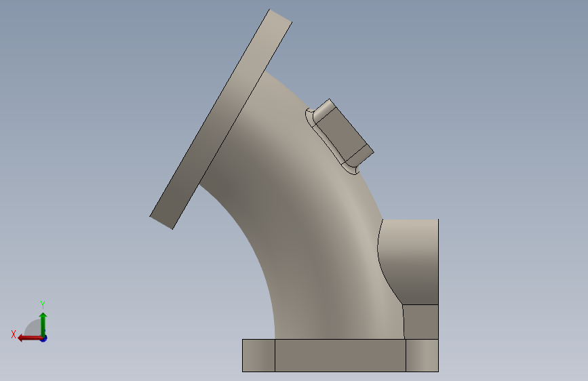
Task: Click the green Y axis arrow of the triad
Action: coord(43,324)
